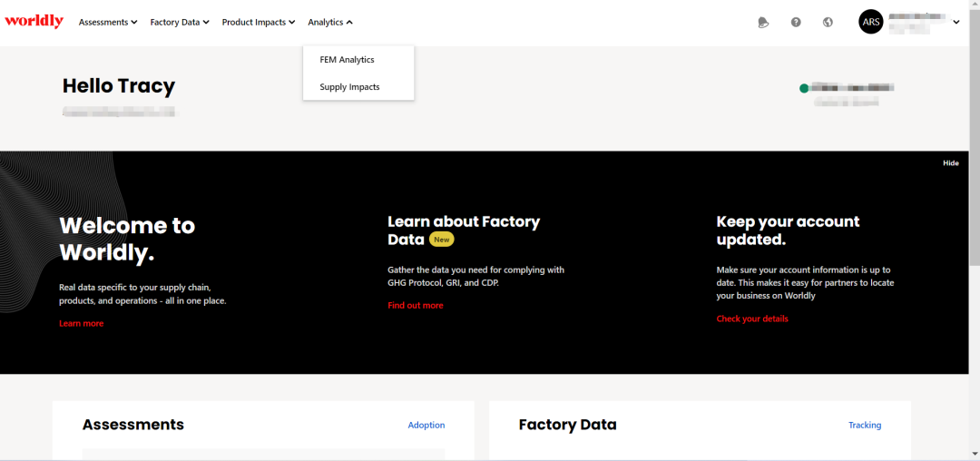Click Tracking link in Factory Data
This screenshot has height=461, width=980.
(x=864, y=425)
